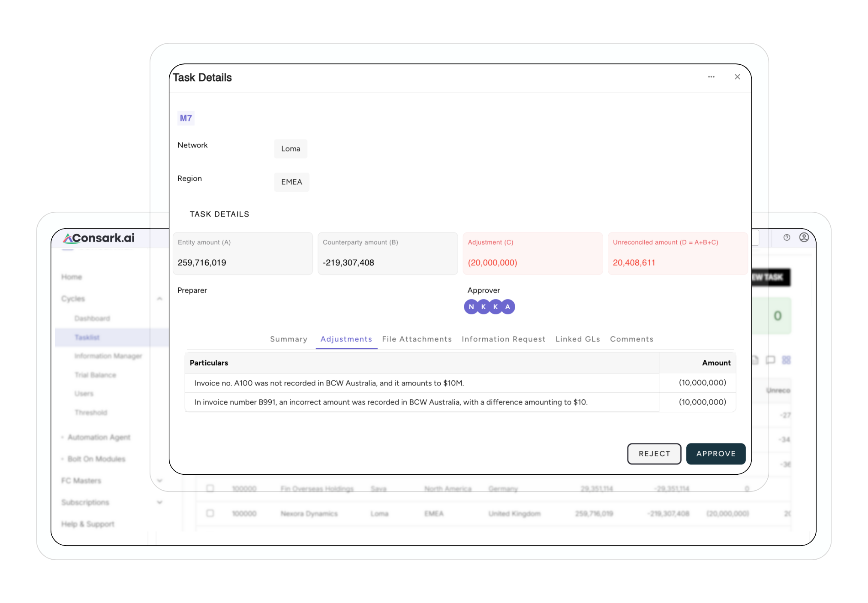868x603 pixels.
Task: Click the comment bubble icon
Action: [770, 360]
